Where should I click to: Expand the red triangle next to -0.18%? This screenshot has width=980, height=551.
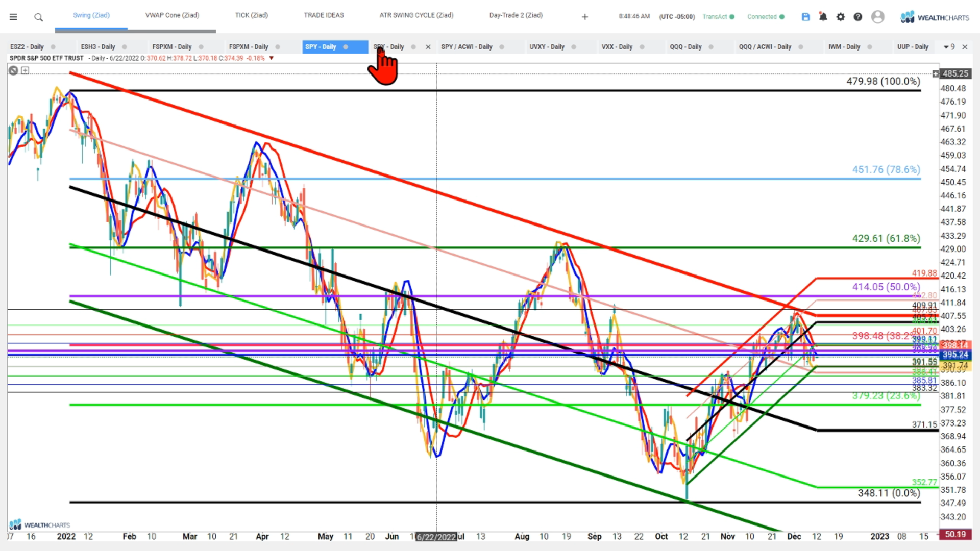(272, 58)
